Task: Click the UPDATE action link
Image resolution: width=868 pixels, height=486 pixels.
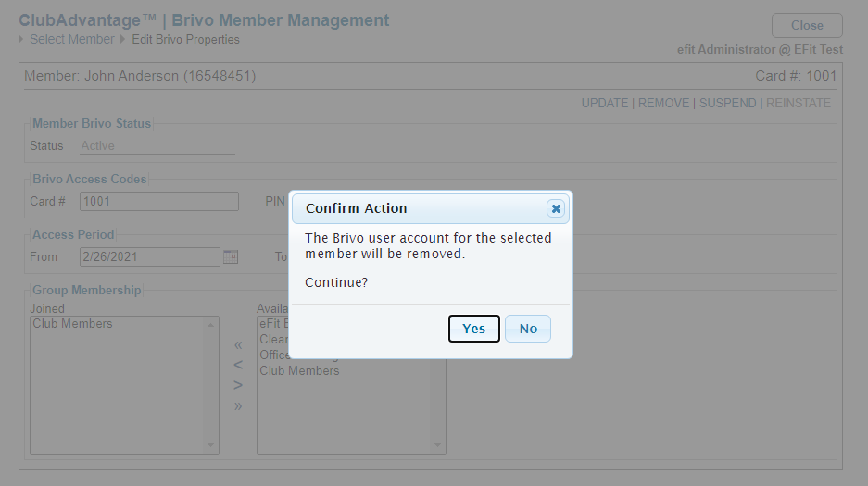Action: click(605, 104)
